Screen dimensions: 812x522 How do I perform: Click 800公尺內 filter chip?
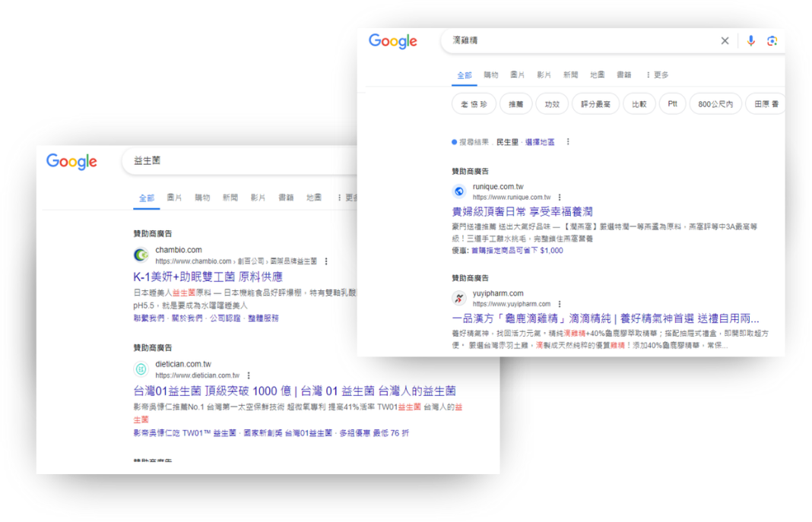715,104
